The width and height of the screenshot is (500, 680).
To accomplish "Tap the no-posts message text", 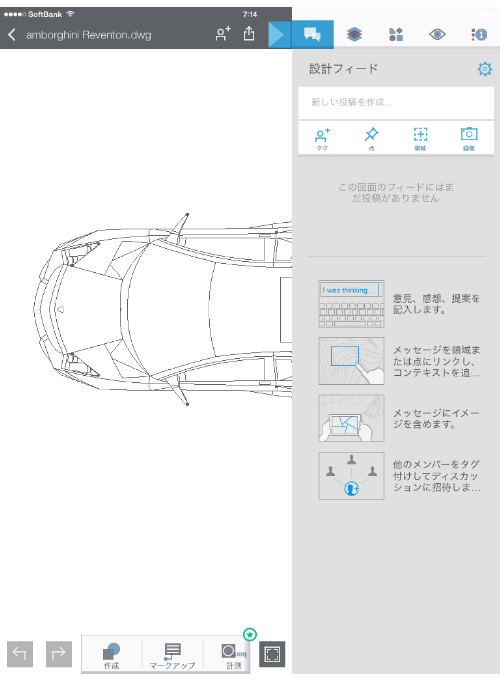I will point(396,193).
